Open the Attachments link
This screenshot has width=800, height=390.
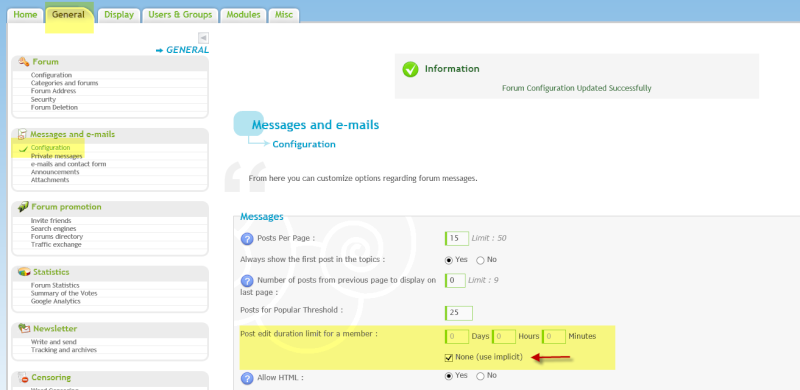click(x=49, y=180)
